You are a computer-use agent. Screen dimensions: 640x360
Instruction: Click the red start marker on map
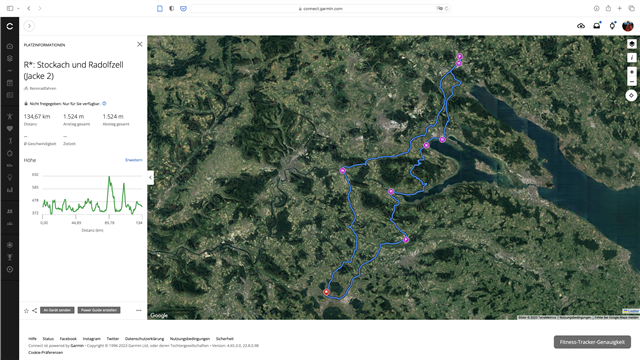pyautogui.click(x=326, y=292)
